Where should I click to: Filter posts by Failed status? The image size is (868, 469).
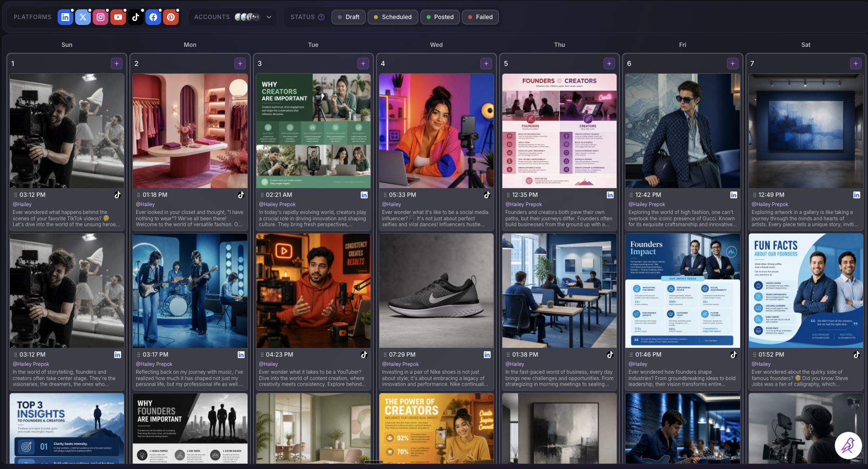[480, 17]
